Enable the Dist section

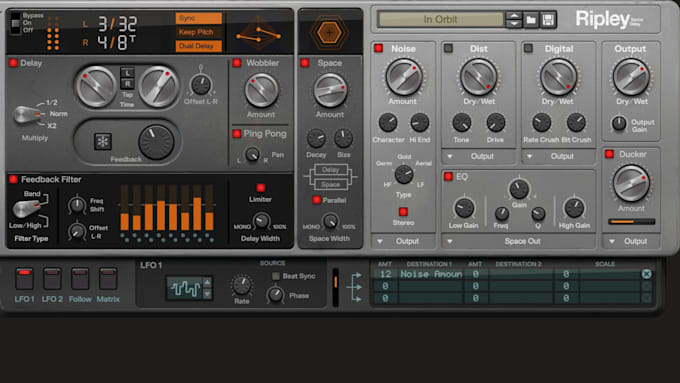coord(448,48)
